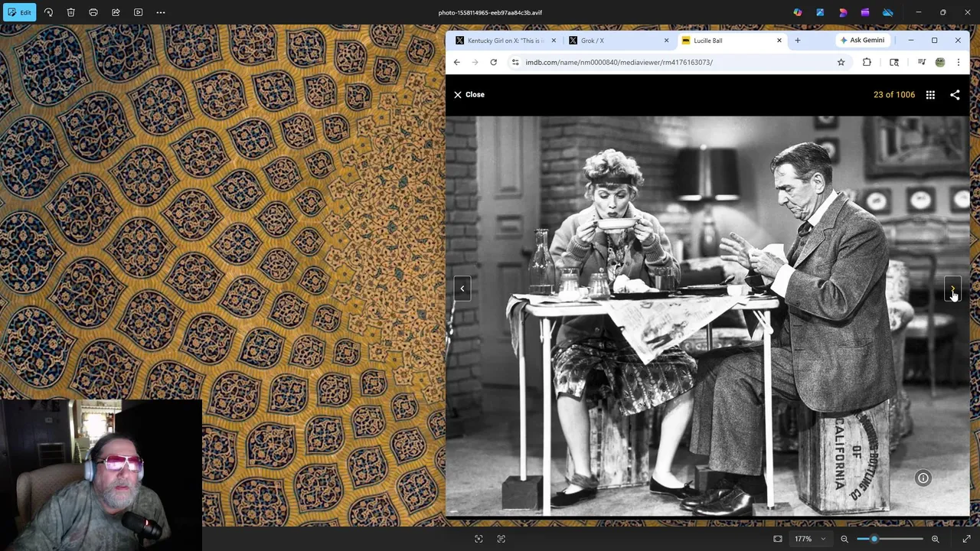Switch to the Kentucky Girl on X tab
The image size is (980, 551).
pyautogui.click(x=505, y=41)
